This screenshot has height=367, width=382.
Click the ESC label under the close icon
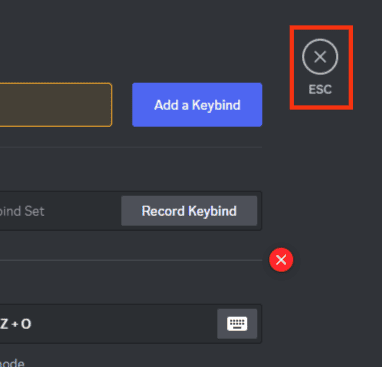(320, 89)
